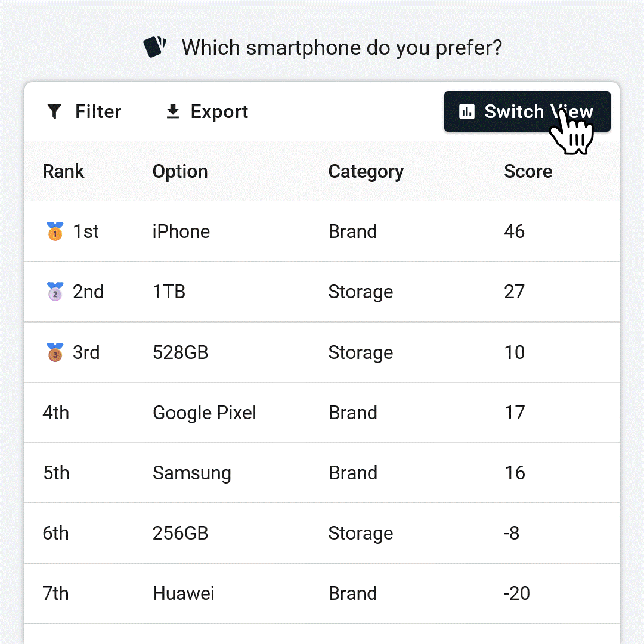
Task: Sort by the Option column header
Action: click(x=180, y=172)
